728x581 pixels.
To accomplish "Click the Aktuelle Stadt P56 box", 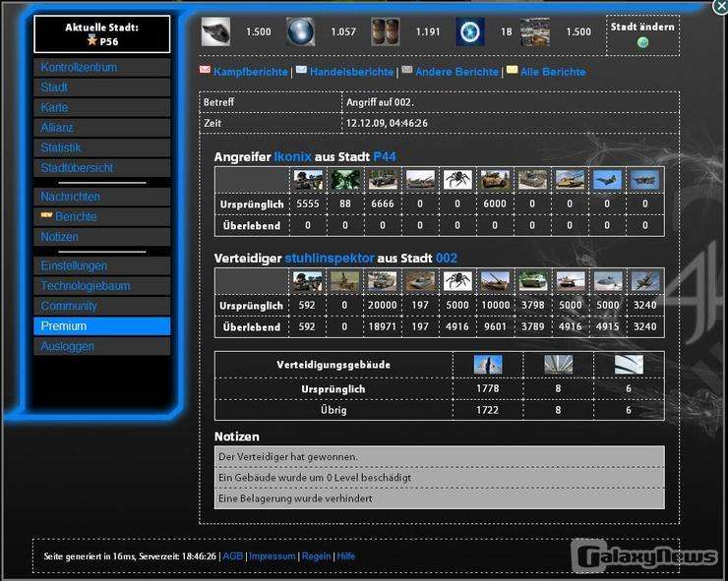I will [101, 34].
